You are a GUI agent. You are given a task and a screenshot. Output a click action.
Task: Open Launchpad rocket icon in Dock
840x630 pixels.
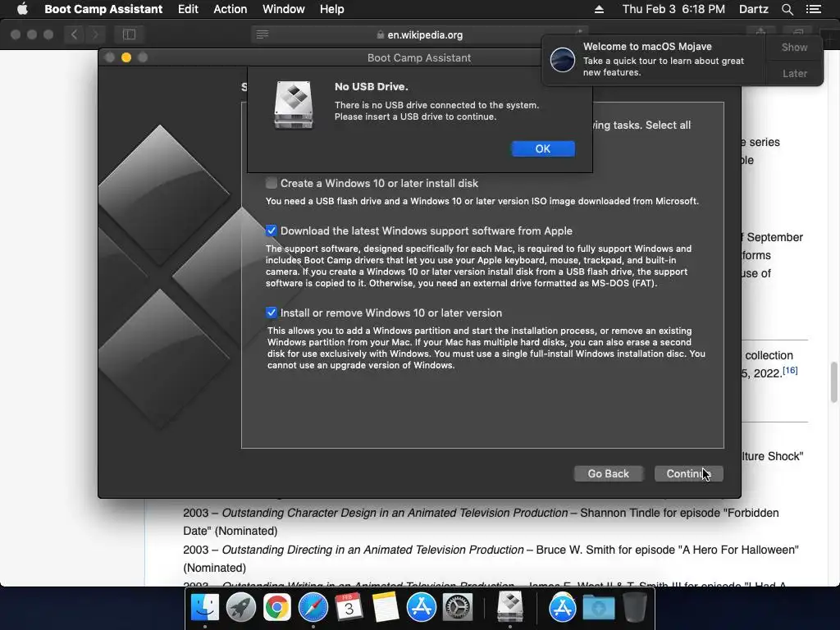point(240,608)
